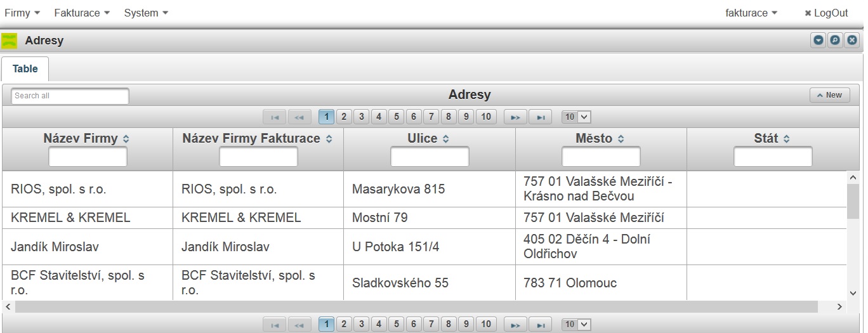Click BCF Stavitelství in Název Firmy Fakturace column
Screen dimensions: 868x333
pyautogui.click(x=248, y=283)
